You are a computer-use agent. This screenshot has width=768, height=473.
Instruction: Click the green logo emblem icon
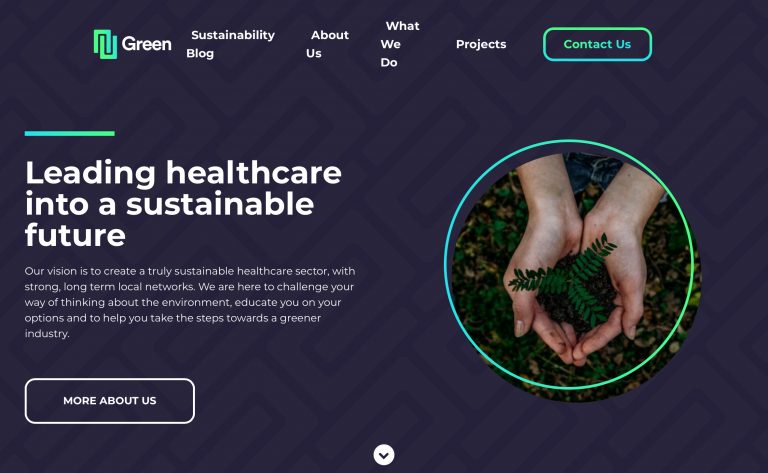pyautogui.click(x=105, y=44)
